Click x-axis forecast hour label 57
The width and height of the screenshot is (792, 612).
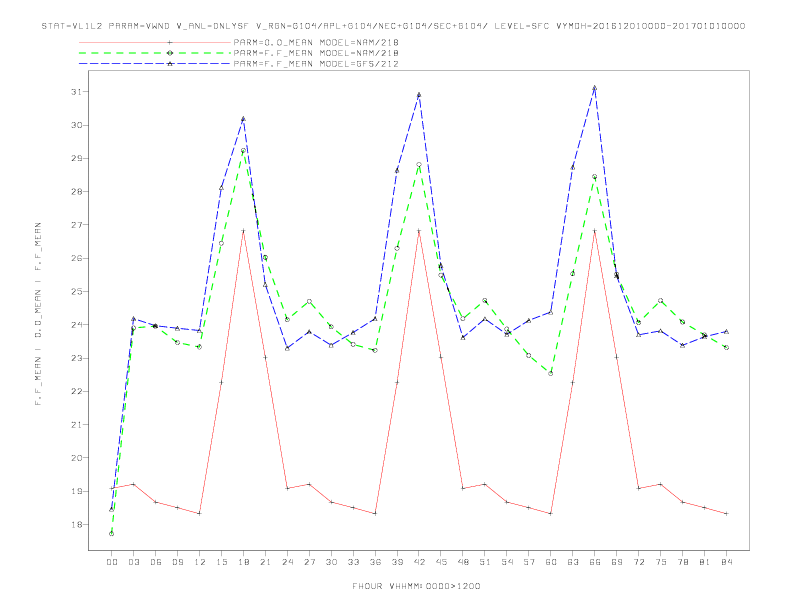[x=529, y=562]
